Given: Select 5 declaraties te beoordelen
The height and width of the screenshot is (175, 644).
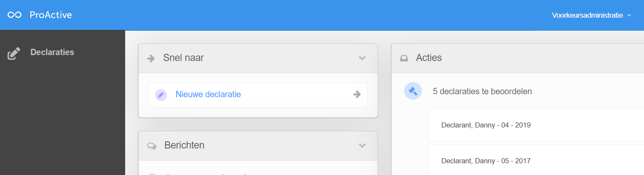Looking at the screenshot, I should pos(482,91).
